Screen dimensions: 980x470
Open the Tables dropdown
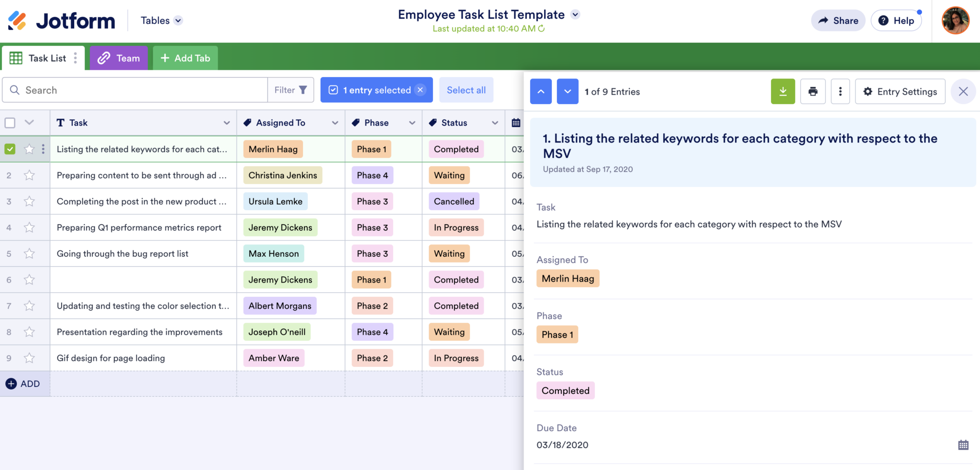[161, 20]
